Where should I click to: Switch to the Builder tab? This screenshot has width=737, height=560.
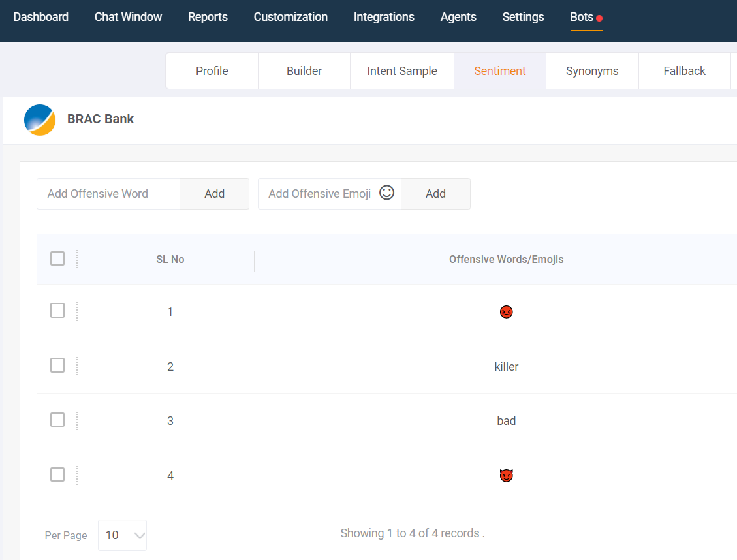click(304, 71)
